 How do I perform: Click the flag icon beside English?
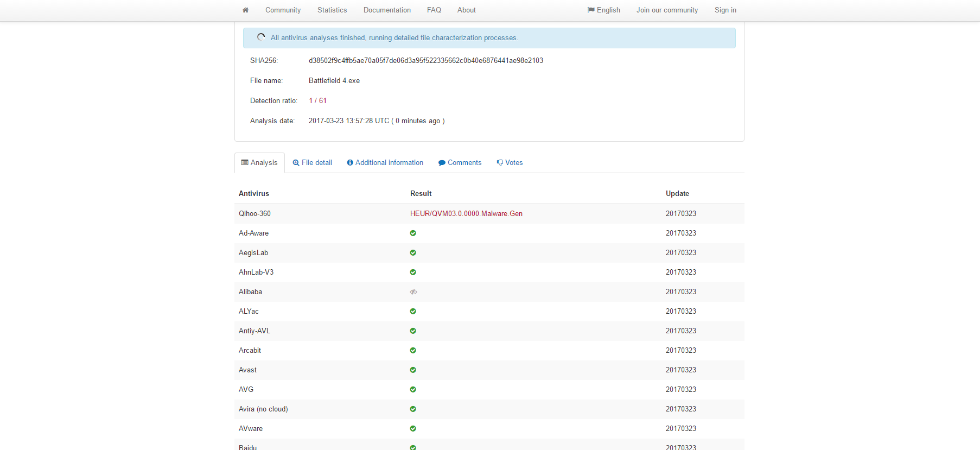point(591,10)
